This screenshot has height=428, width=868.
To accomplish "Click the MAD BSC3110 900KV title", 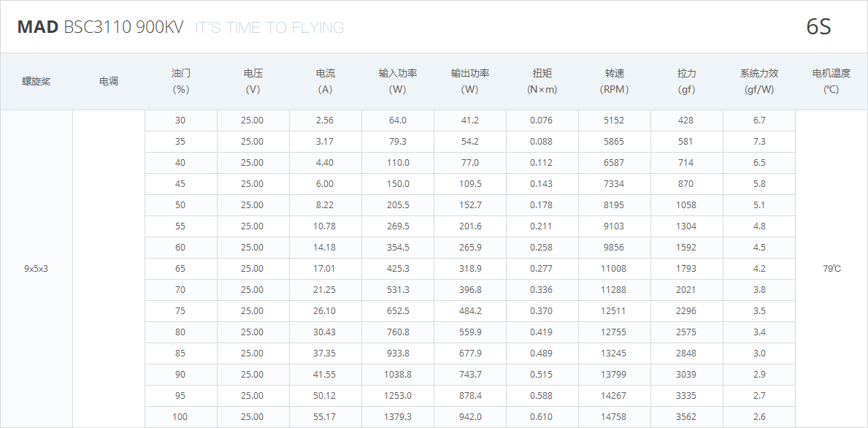I will coord(100,27).
